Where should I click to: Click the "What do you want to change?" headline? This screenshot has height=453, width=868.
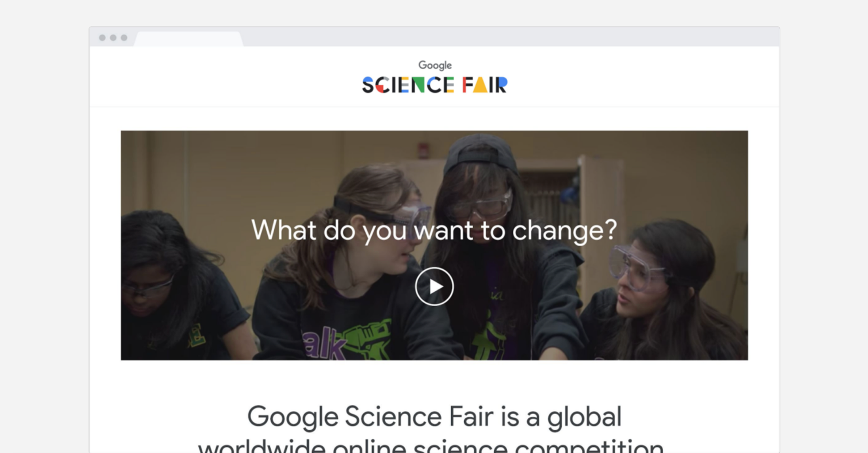434,230
